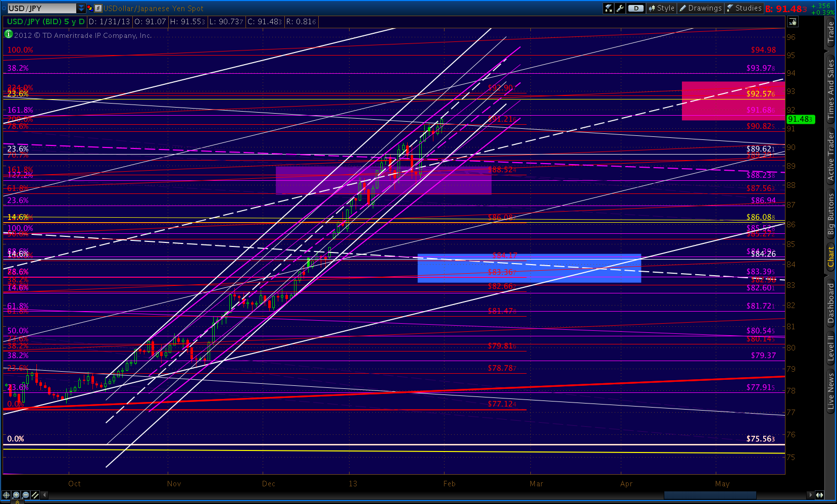Open the Style menu
This screenshot has height=504, width=837.
click(662, 8)
